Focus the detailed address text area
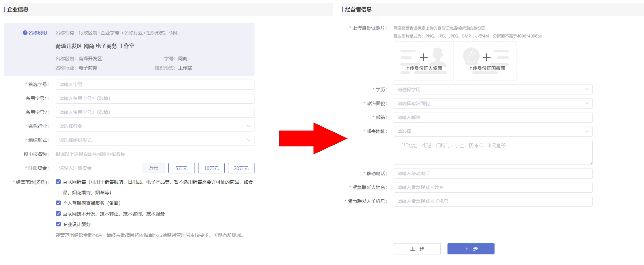Image resolution: width=644 pixels, height=265 pixels. (x=493, y=152)
